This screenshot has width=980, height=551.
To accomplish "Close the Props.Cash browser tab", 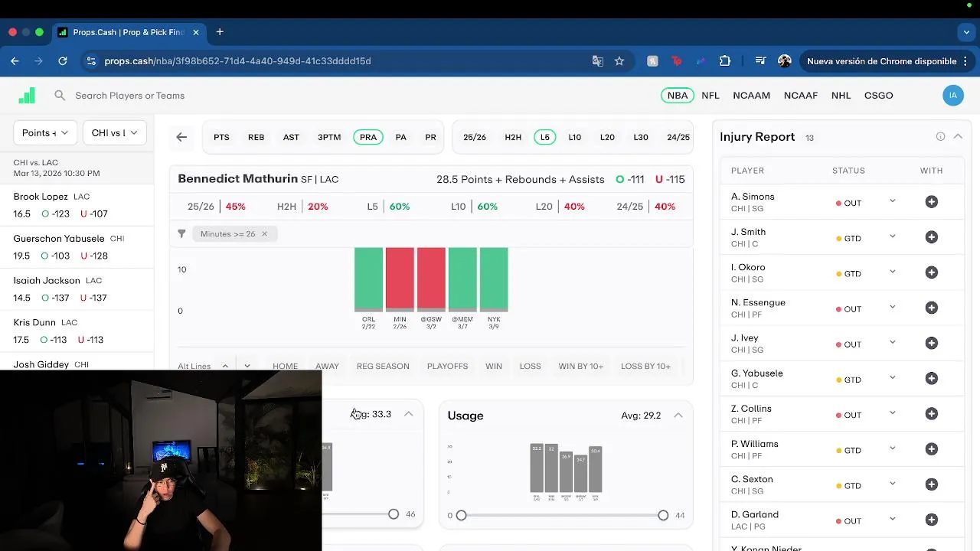I will point(196,32).
